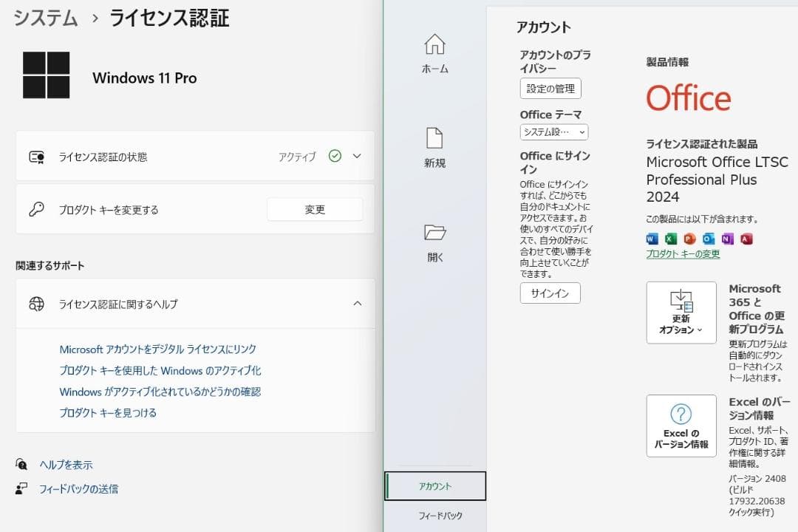Switch to the フィードバック section
The width and height of the screenshot is (798, 532).
point(434,515)
